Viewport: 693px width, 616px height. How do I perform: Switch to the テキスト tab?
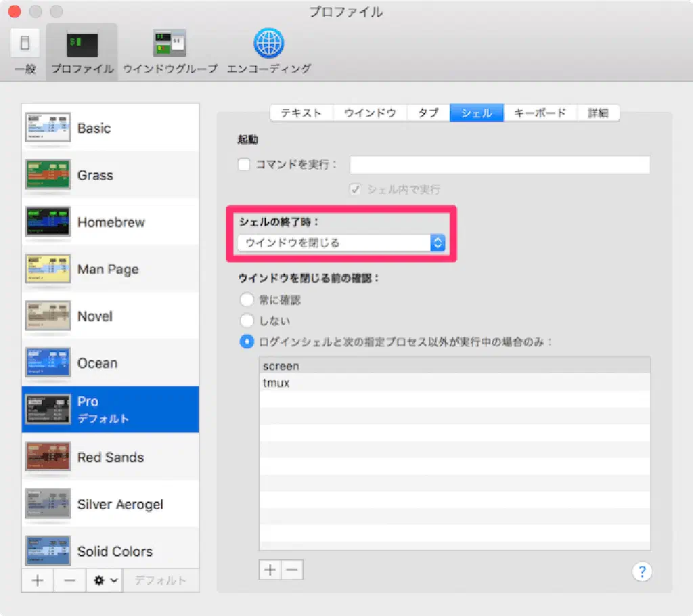point(301,113)
